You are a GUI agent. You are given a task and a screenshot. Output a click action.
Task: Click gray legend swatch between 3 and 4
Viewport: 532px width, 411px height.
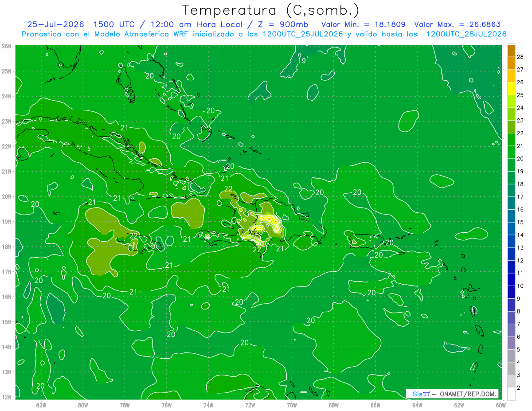point(511,368)
